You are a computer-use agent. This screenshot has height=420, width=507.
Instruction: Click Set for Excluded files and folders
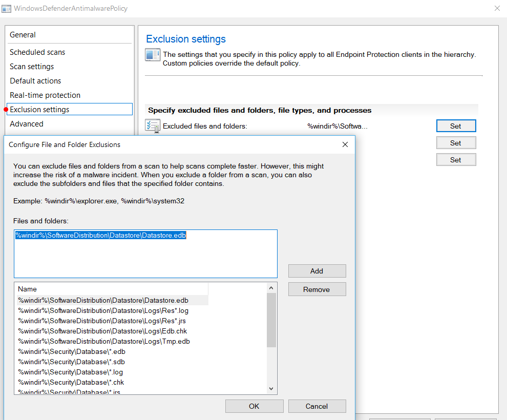(x=456, y=126)
